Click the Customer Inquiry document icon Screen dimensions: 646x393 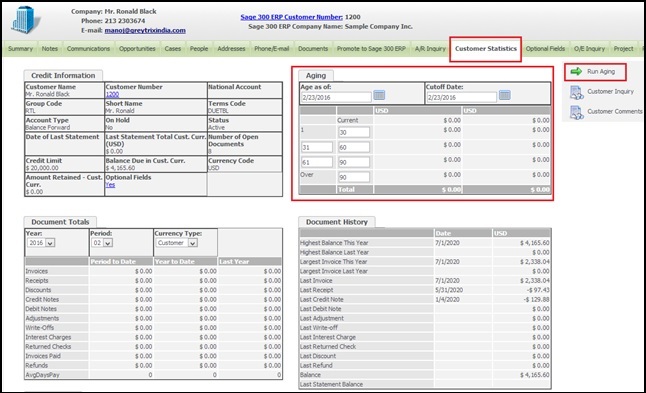pos(576,92)
